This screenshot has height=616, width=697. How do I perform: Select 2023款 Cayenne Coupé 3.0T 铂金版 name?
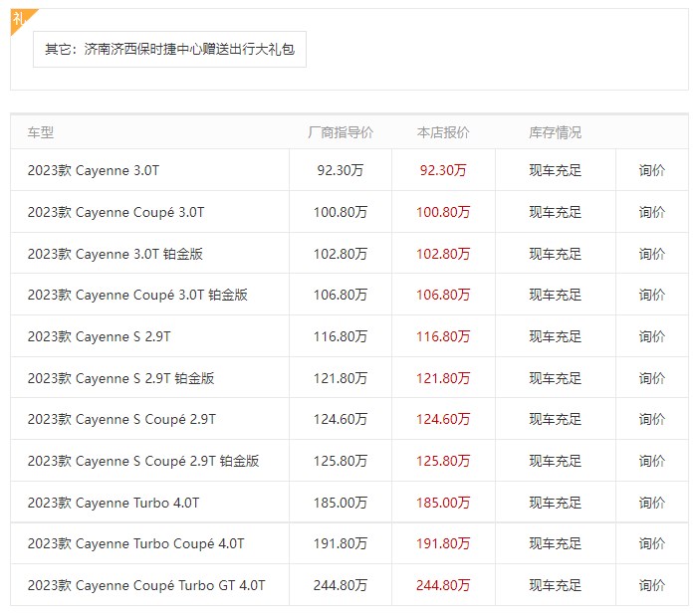[x=137, y=295]
